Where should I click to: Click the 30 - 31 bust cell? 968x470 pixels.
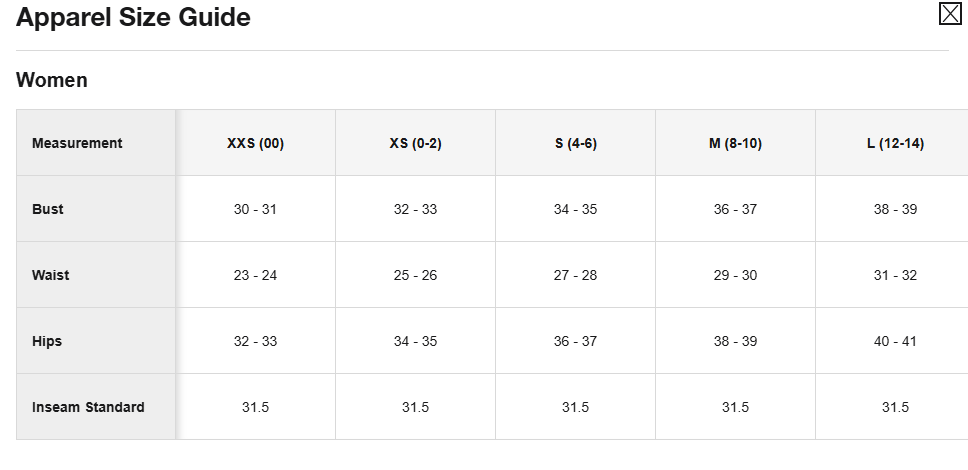[x=255, y=209]
